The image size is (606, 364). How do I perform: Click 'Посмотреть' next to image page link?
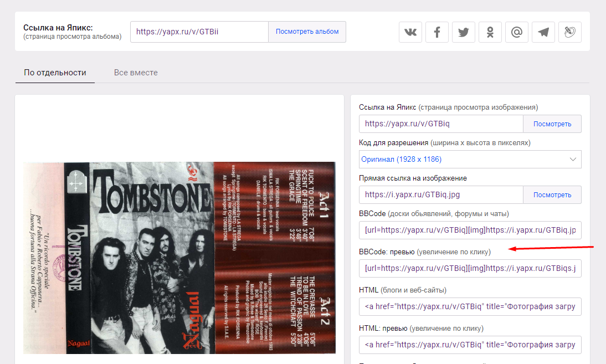552,124
